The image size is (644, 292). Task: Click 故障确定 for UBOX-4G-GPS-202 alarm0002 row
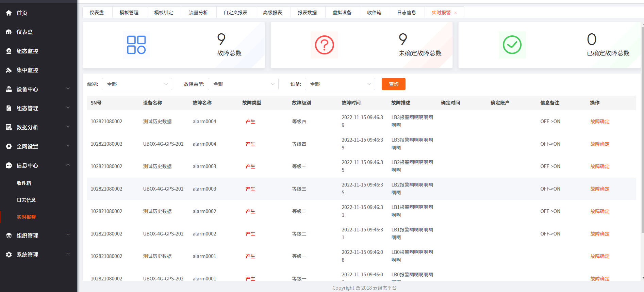tap(600, 234)
